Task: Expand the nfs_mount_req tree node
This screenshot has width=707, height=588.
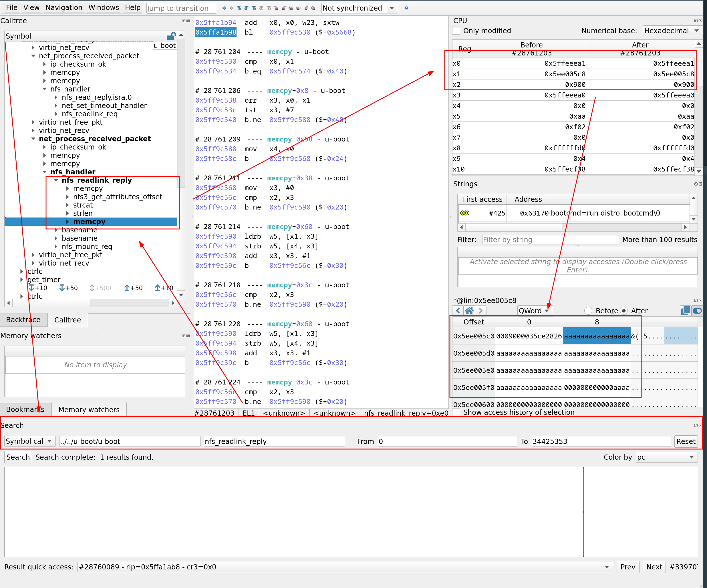Action: (x=56, y=246)
